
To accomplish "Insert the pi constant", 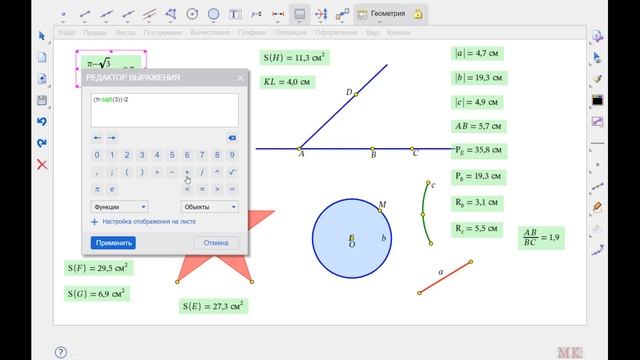I will pyautogui.click(x=97, y=189).
